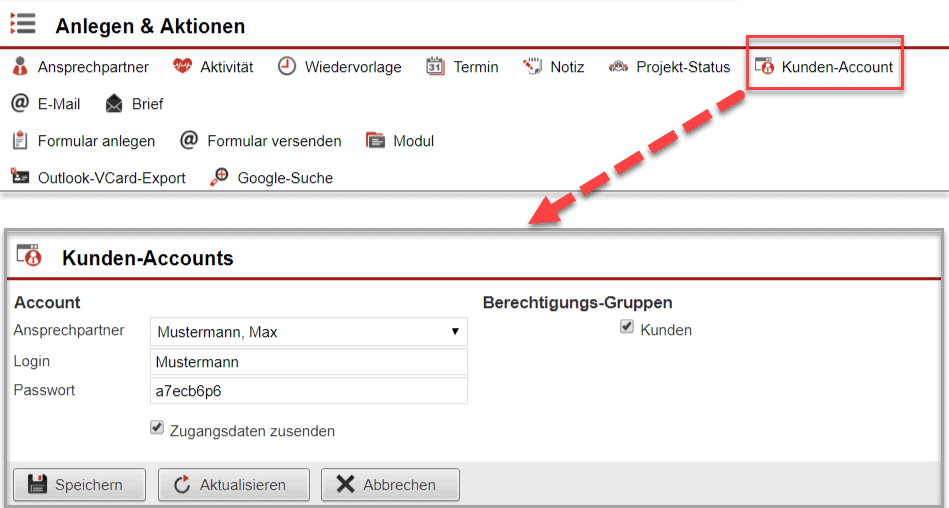Select Kunden-Account in the actions menu
Image resolution: width=949 pixels, height=508 pixels.
825,67
